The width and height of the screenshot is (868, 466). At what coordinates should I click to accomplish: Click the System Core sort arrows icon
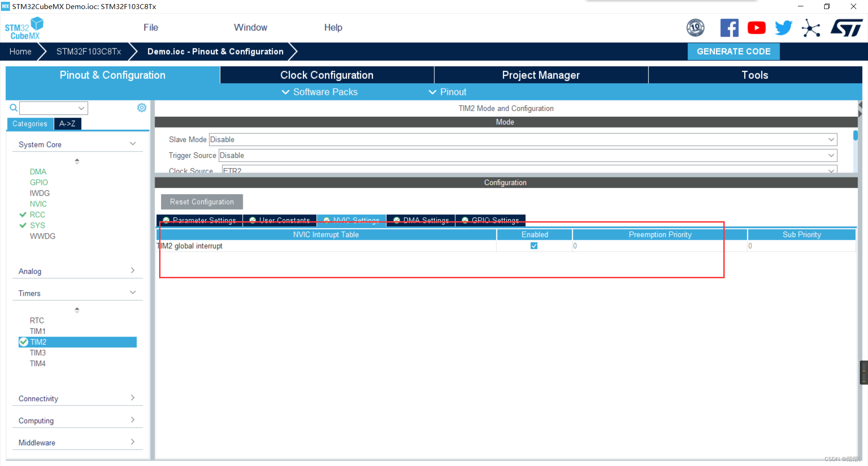point(77,161)
